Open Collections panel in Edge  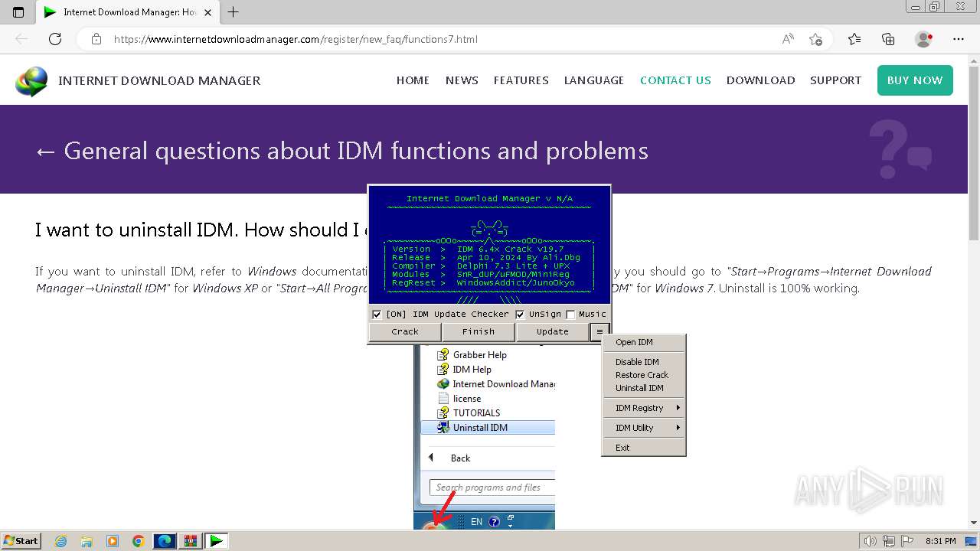click(888, 39)
